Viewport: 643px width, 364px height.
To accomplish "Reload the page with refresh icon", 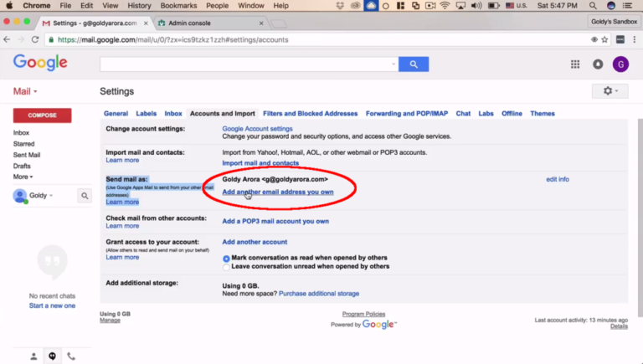I will pos(35,40).
